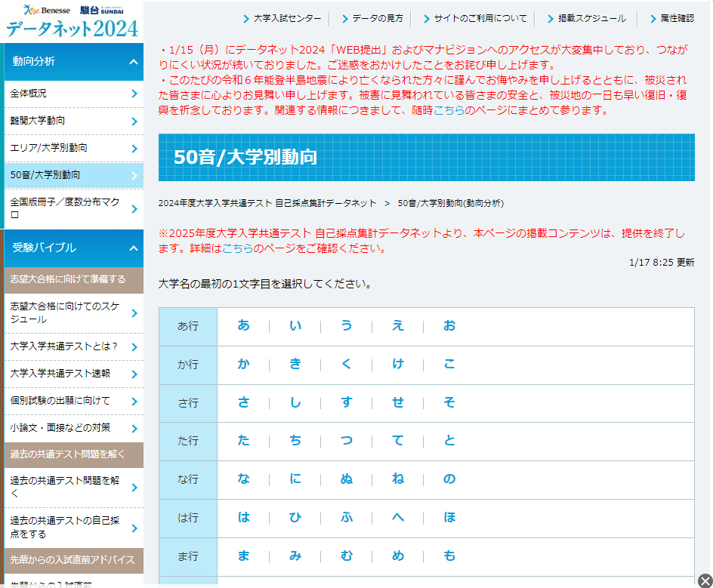Open 大学入学共通テスト速報 sidebar item
The width and height of the screenshot is (713, 588).
[x=74, y=374]
